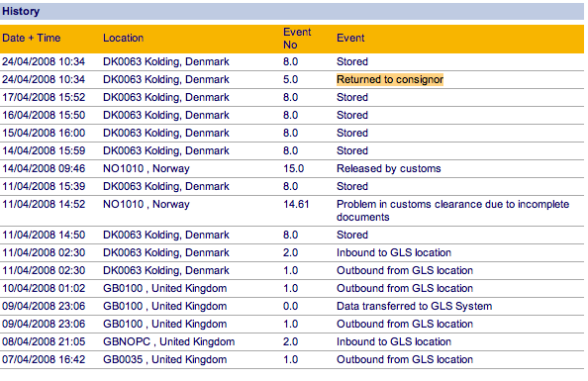Click the 24/04/2008 10:34 Stored row date
The width and height of the screenshot is (588, 381).
coord(44,61)
